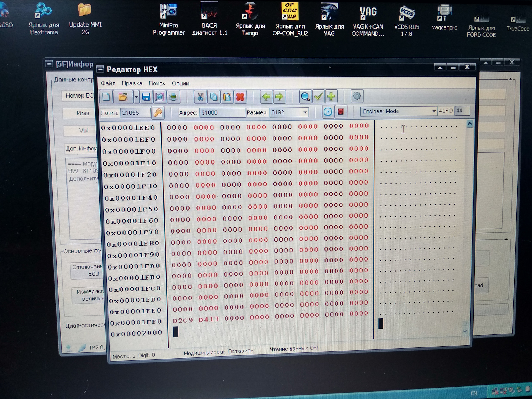Open the Правка menu

click(132, 83)
